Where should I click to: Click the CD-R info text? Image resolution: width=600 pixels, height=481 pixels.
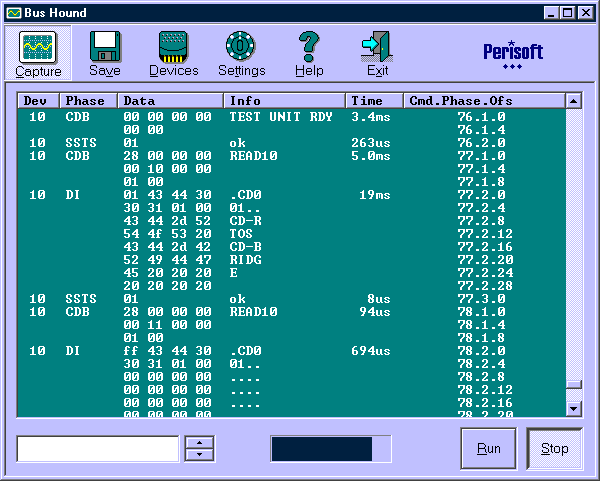[245, 221]
